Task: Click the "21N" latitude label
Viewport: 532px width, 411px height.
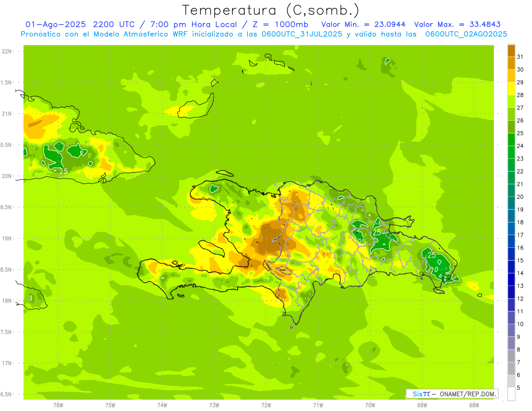Action: point(7,114)
